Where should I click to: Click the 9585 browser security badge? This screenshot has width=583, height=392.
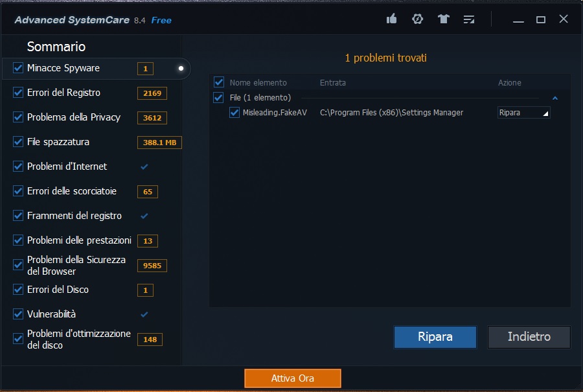(152, 266)
